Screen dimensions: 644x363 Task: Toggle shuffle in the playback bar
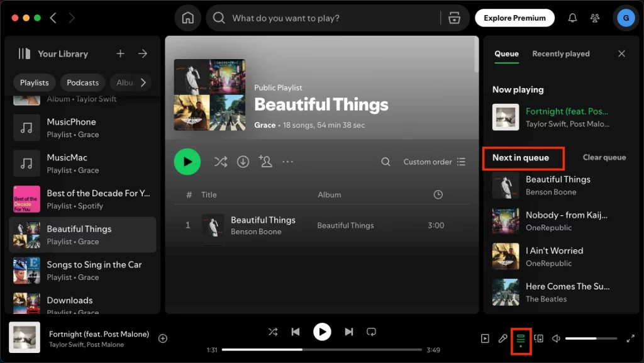click(x=273, y=332)
